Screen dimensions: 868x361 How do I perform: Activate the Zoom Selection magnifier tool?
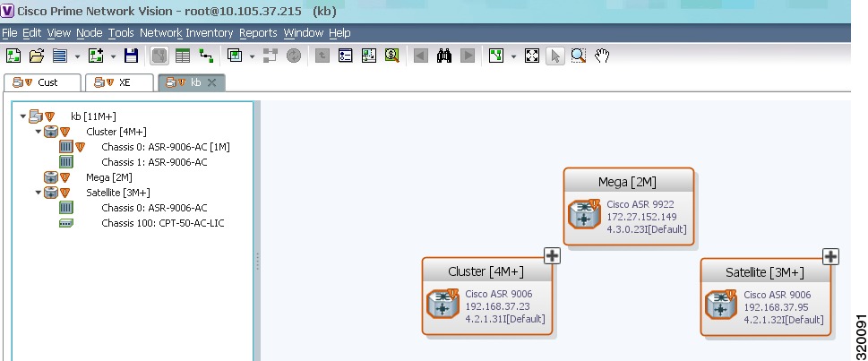[579, 56]
